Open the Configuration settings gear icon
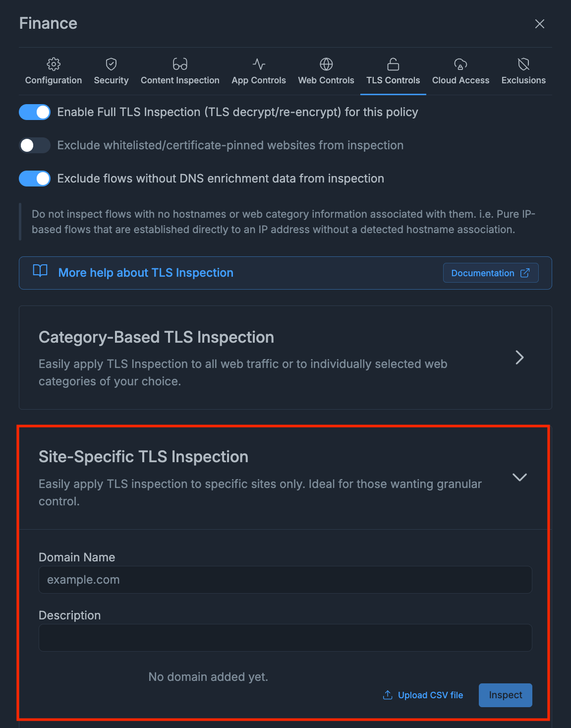This screenshot has width=571, height=728. tap(53, 63)
